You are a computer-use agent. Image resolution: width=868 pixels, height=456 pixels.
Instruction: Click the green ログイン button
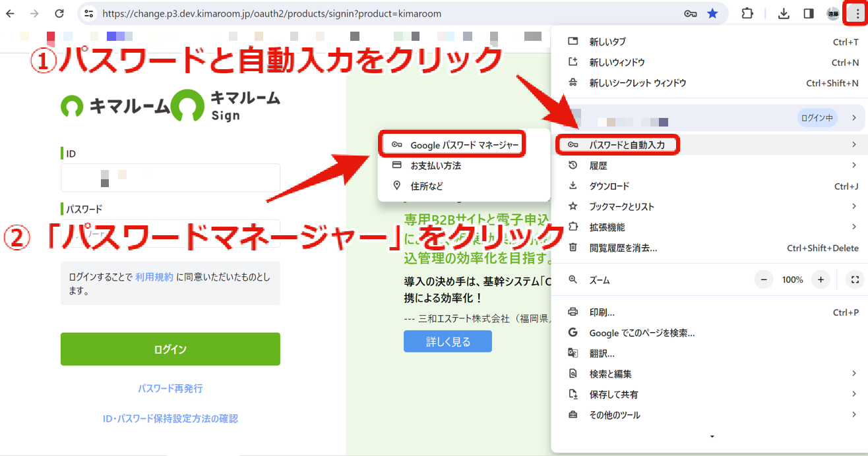pyautogui.click(x=170, y=349)
